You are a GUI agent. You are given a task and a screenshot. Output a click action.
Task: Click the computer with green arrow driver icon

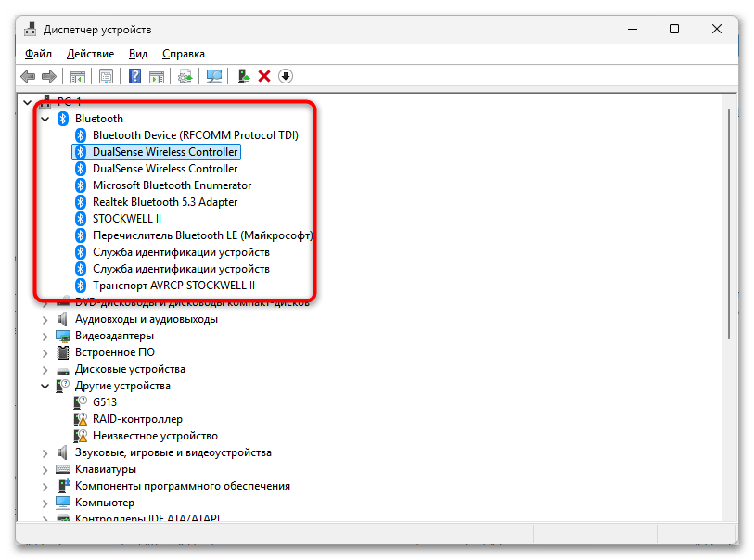(244, 76)
